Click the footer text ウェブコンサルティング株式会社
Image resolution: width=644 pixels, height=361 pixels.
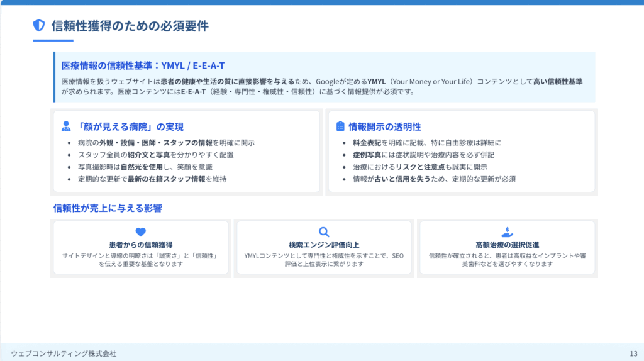tap(64, 353)
